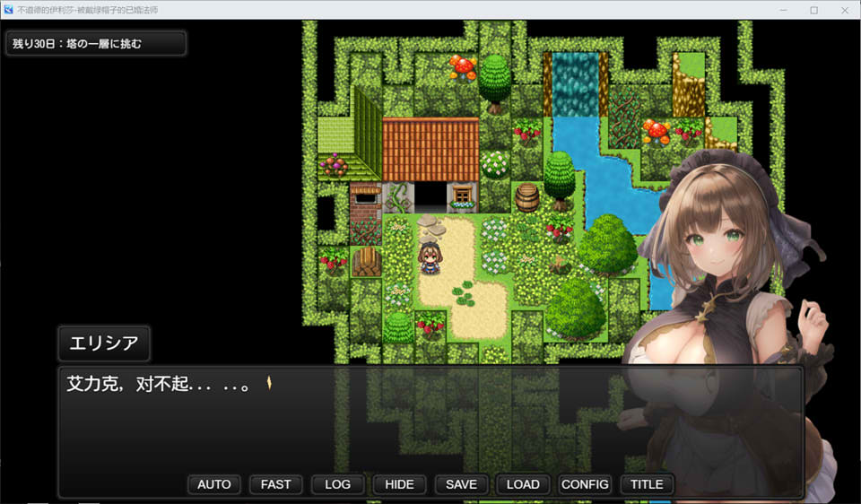Open the LOAD game menu
861x504 pixels.
523,484
